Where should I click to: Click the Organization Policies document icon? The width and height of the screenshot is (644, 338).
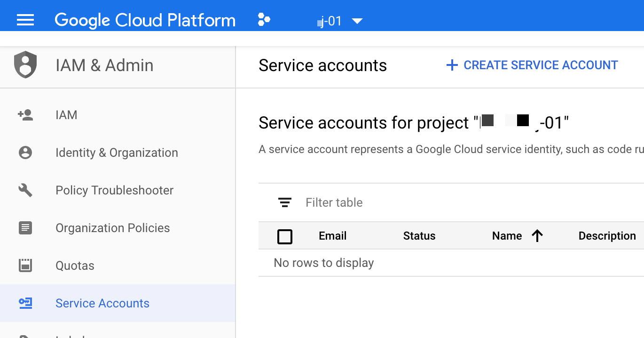click(26, 227)
